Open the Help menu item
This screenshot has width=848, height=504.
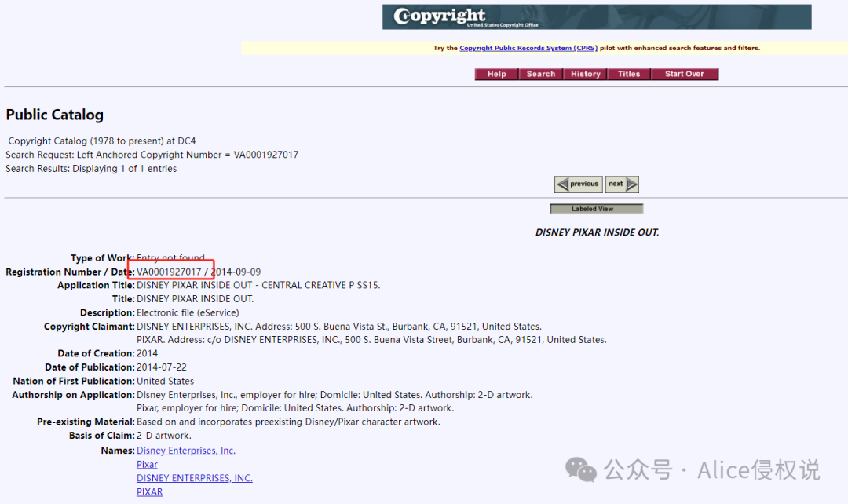(496, 74)
